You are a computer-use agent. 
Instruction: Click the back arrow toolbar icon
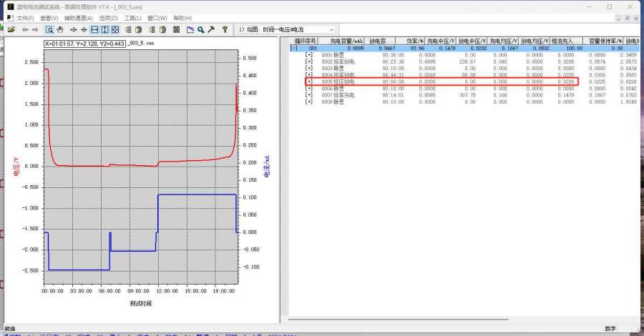(x=25, y=29)
